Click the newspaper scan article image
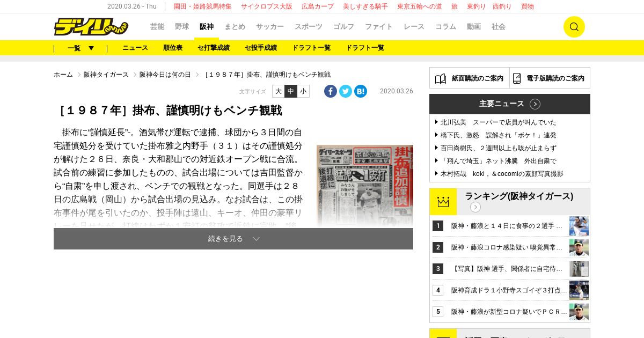This screenshot has width=644, height=338. tap(365, 186)
